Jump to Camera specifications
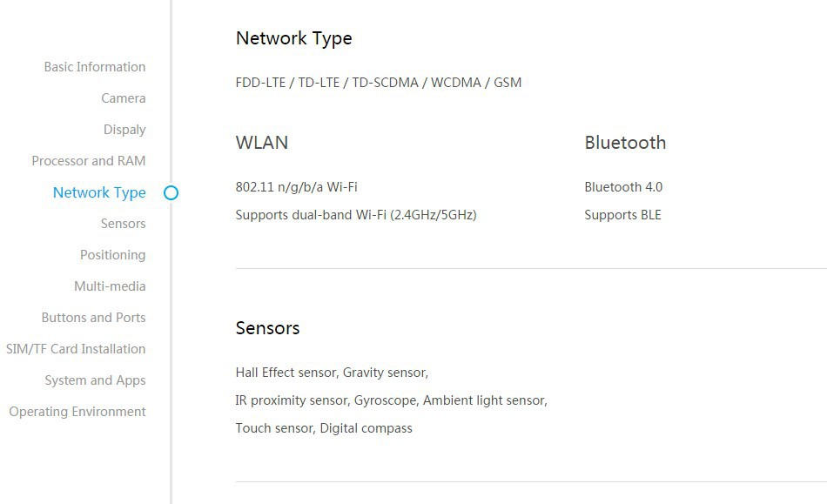Image resolution: width=827 pixels, height=504 pixels. click(123, 98)
